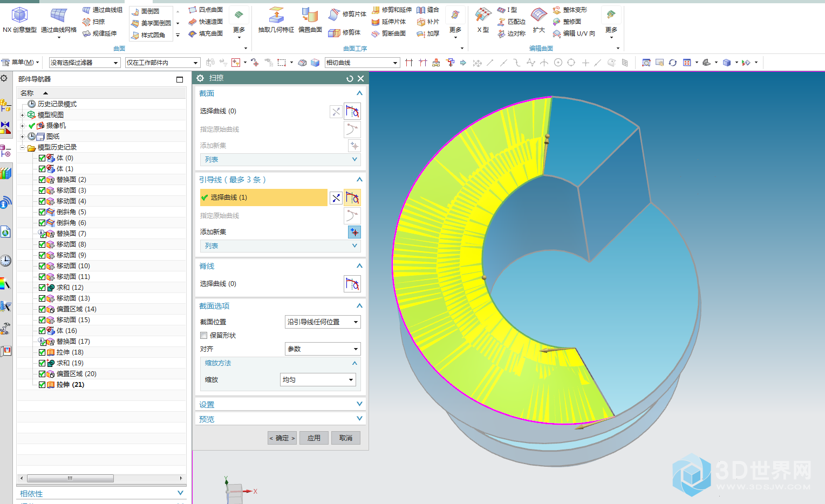
Task: Toggle checkbox for 偏置区域 (14)
Action: tap(42, 309)
